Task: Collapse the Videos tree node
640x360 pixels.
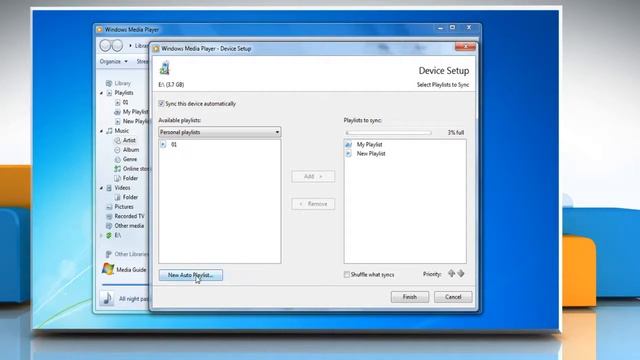Action: (102, 188)
